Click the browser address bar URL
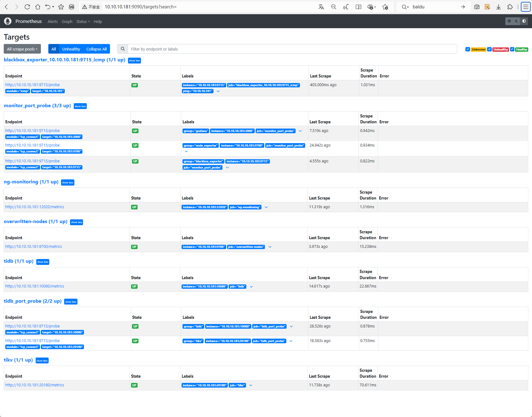532x417 pixels. (x=141, y=7)
